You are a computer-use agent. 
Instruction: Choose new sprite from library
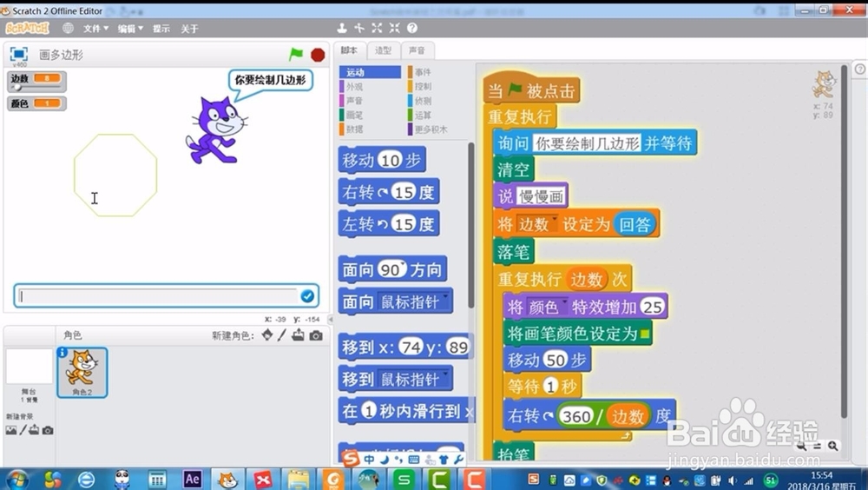click(267, 334)
